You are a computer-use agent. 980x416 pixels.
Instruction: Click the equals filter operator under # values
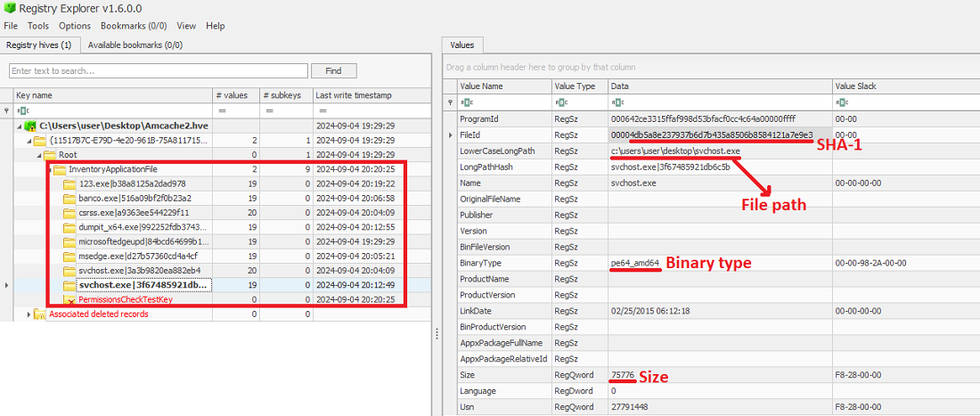[x=222, y=110]
